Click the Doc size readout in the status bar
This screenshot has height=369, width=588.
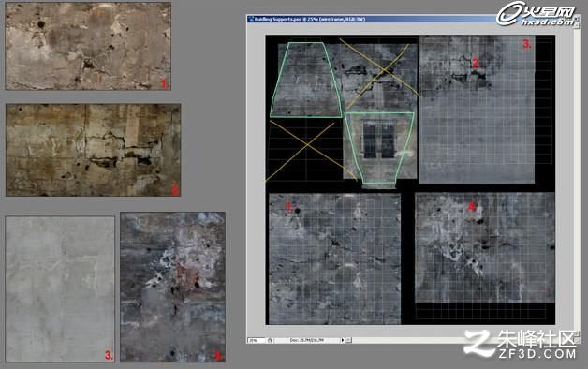(307, 340)
